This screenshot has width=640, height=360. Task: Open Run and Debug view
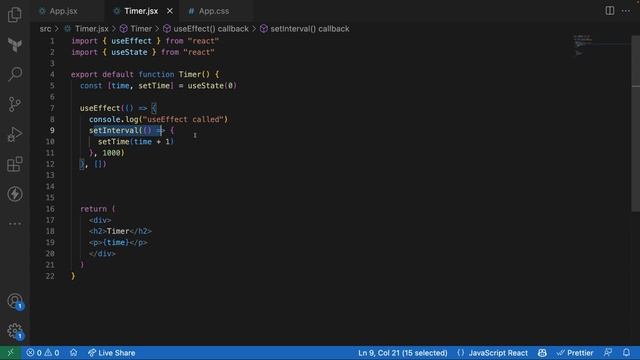[x=15, y=134]
